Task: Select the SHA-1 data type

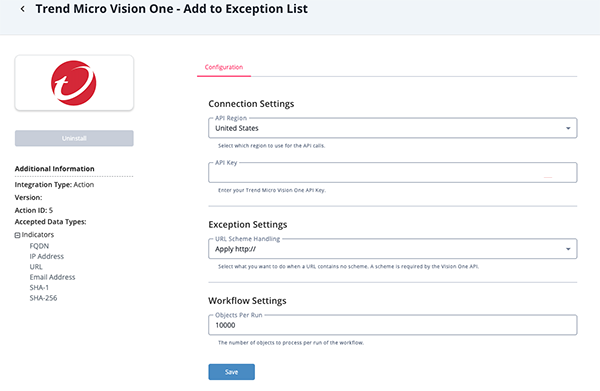Action: click(39, 287)
